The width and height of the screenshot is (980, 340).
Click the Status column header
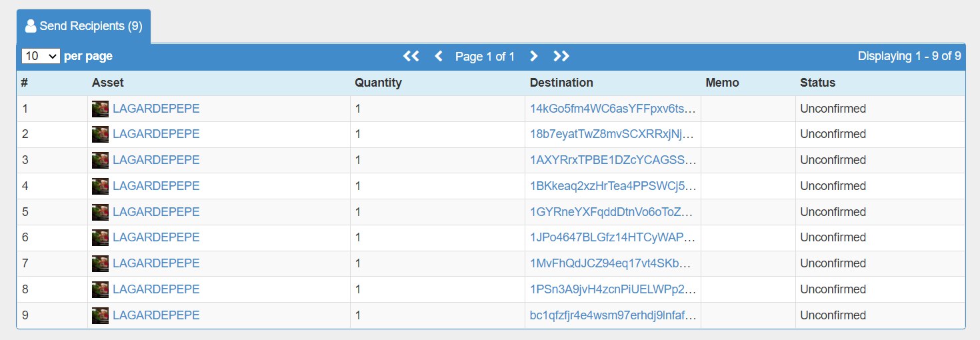(x=817, y=83)
